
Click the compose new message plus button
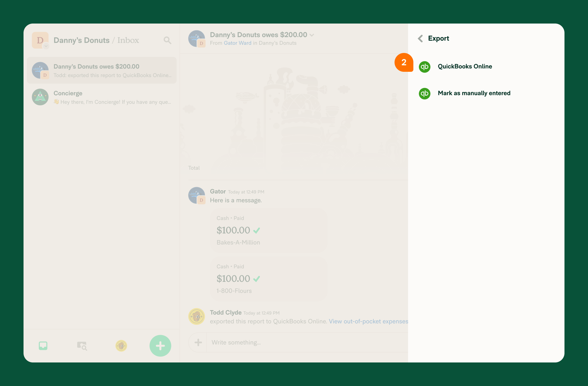[x=160, y=345]
